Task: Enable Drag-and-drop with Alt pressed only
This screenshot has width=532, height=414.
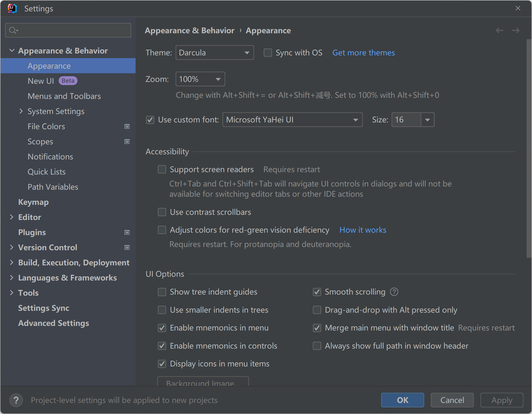Action: click(x=317, y=310)
